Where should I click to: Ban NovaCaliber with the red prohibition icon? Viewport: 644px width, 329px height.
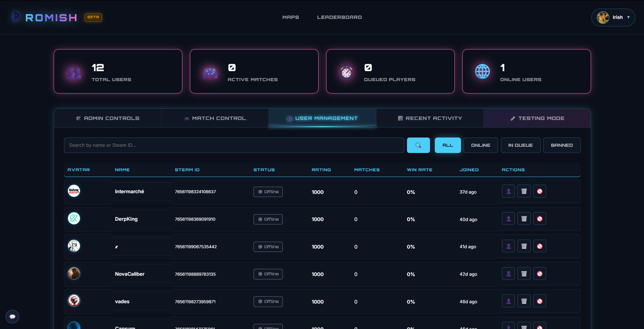[x=540, y=273]
